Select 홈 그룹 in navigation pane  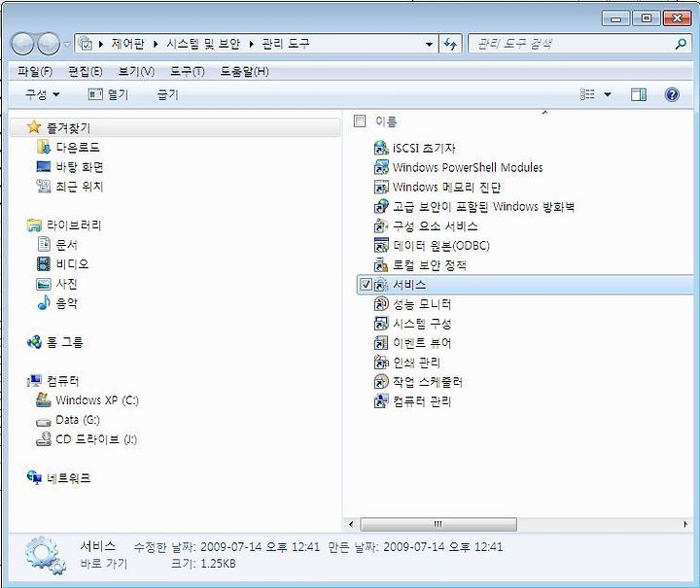coord(54,342)
